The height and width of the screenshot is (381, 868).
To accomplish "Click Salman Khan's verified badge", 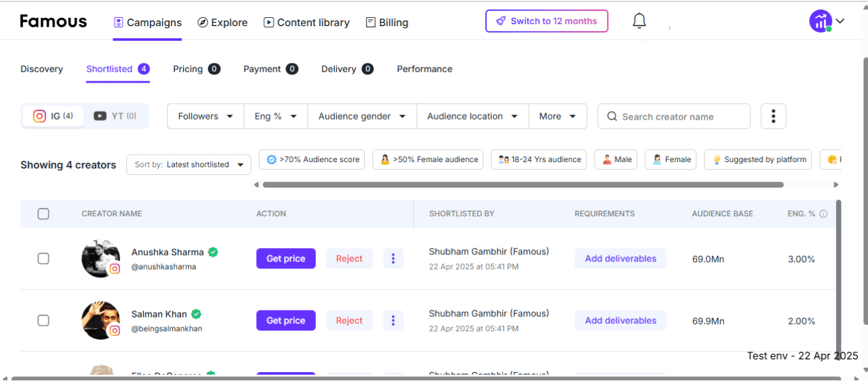I will click(x=196, y=314).
